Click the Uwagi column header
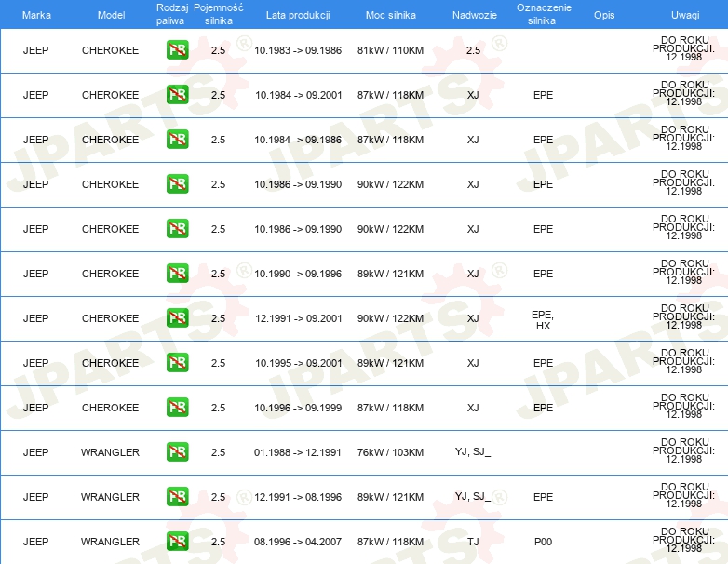 tap(684, 15)
